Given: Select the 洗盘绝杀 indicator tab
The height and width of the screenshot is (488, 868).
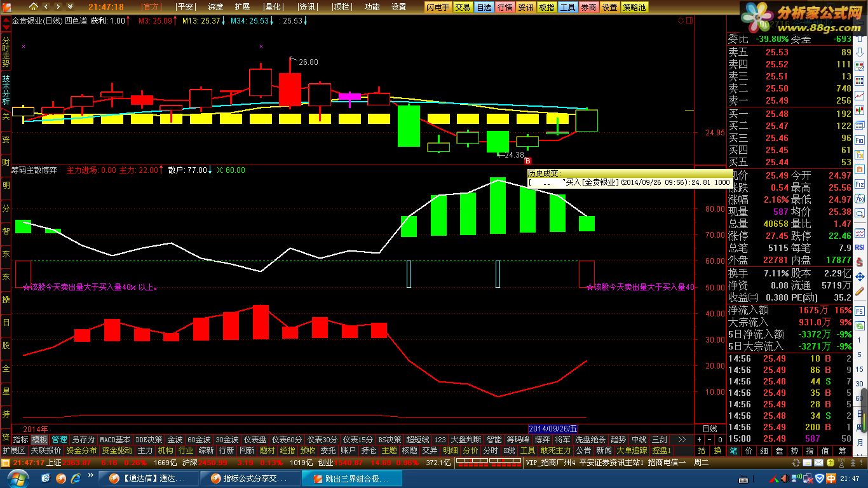Looking at the screenshot, I should 590,440.
